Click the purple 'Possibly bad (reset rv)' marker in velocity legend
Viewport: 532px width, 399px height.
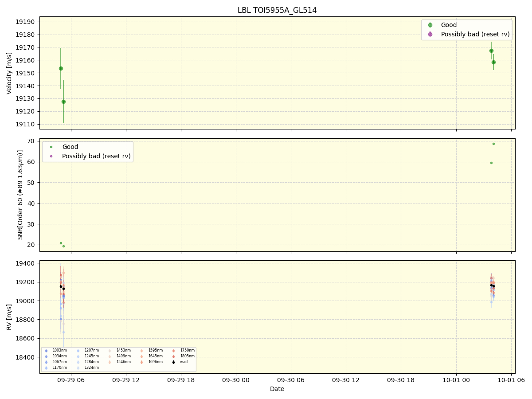[430, 34]
